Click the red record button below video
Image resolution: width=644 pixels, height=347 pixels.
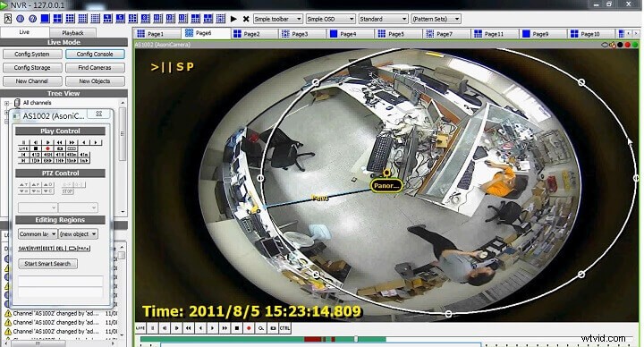(249, 328)
